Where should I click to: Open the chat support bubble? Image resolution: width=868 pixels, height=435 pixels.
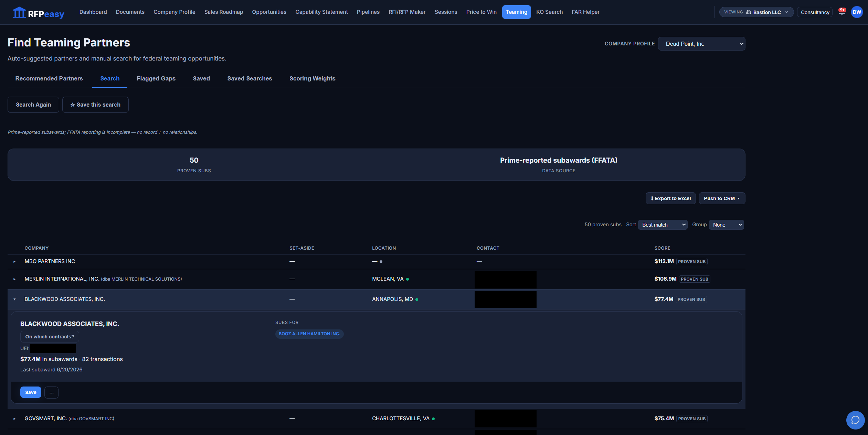[855, 420]
